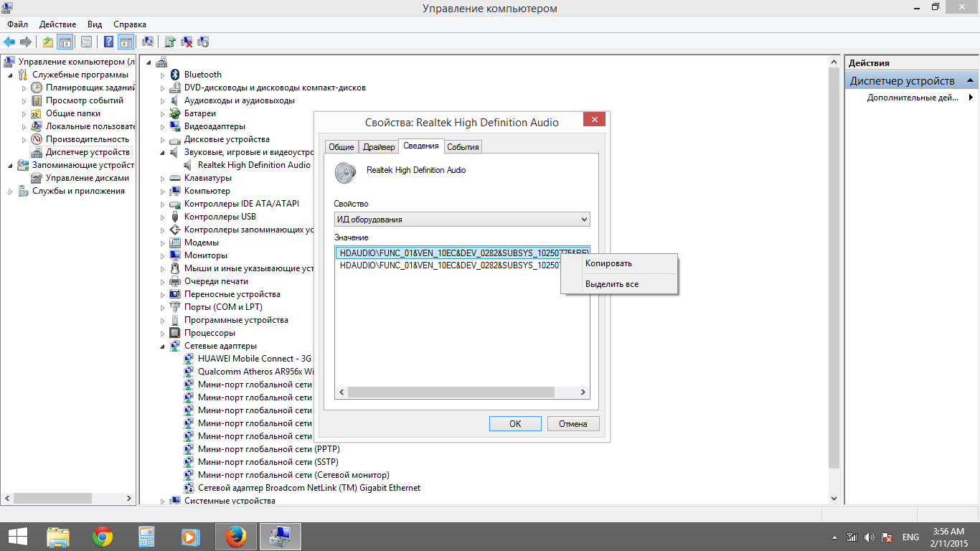Expand the Службы и приложения tree arrow

tap(11, 191)
